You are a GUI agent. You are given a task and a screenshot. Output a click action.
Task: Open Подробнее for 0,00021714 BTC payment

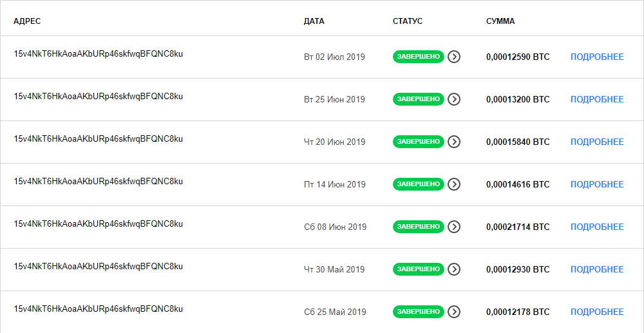tap(597, 227)
